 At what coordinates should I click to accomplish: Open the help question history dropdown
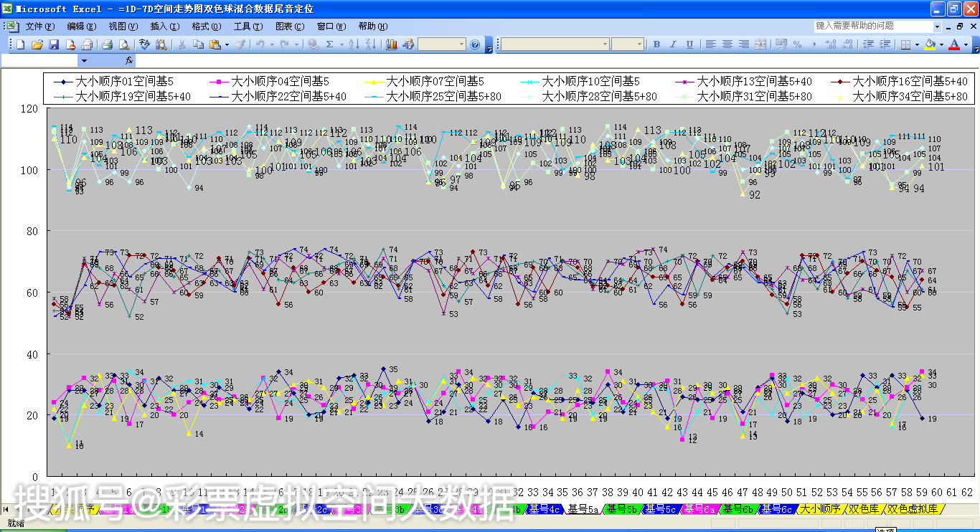pyautogui.click(x=938, y=26)
